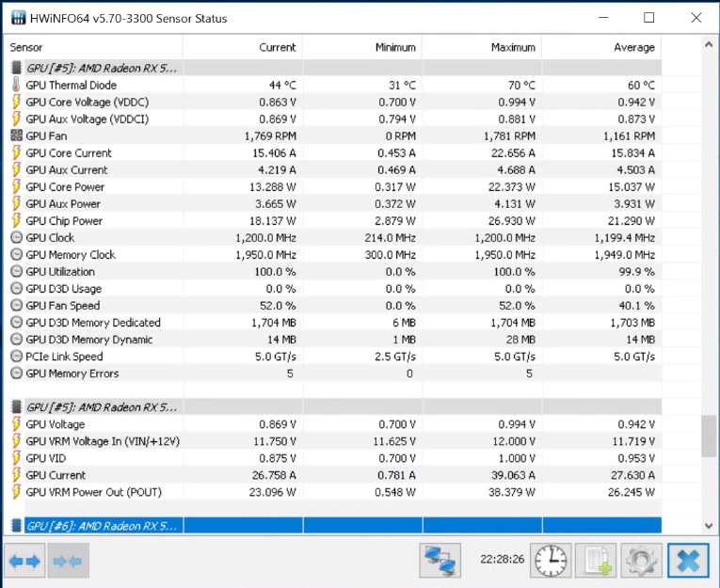
Task: Click the 2.5 GT/s minimum link speed value
Action: [x=395, y=357]
